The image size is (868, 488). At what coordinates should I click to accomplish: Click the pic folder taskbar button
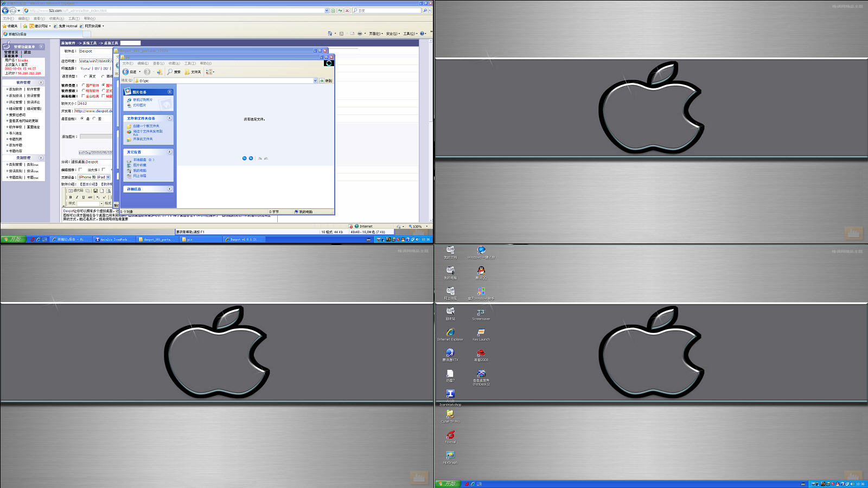point(201,239)
